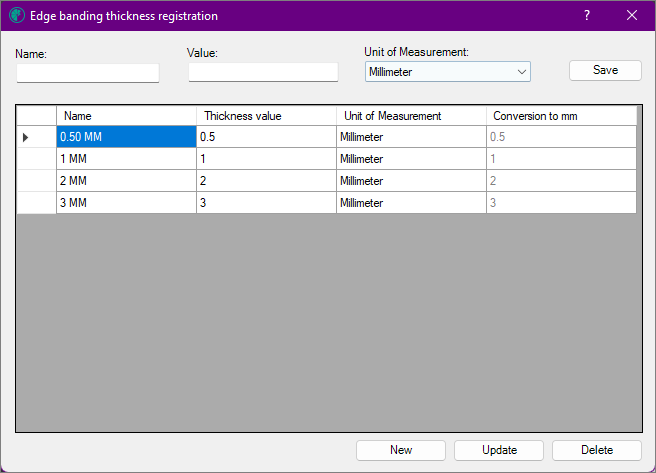Open the help question mark button
This screenshot has height=473, width=656.
click(x=587, y=15)
